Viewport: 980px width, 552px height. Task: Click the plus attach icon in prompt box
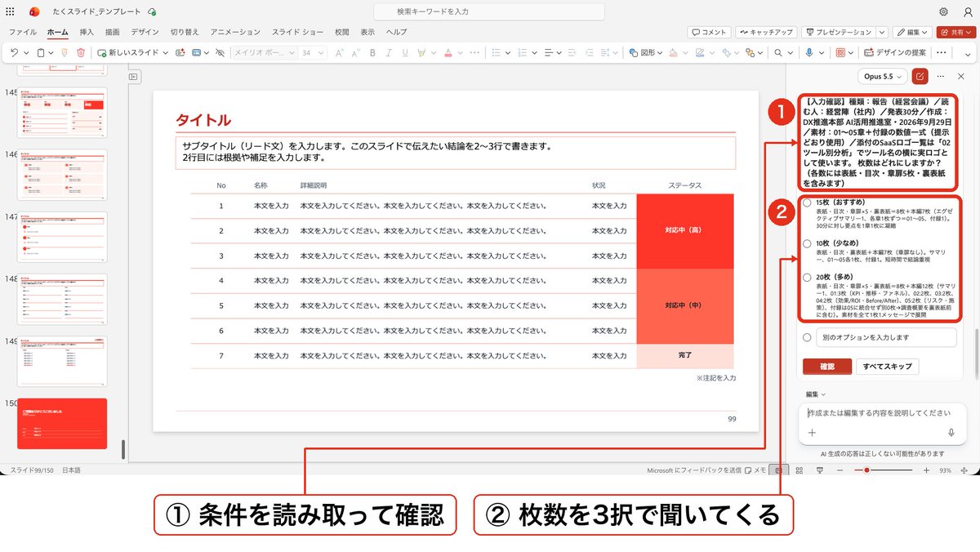812,433
